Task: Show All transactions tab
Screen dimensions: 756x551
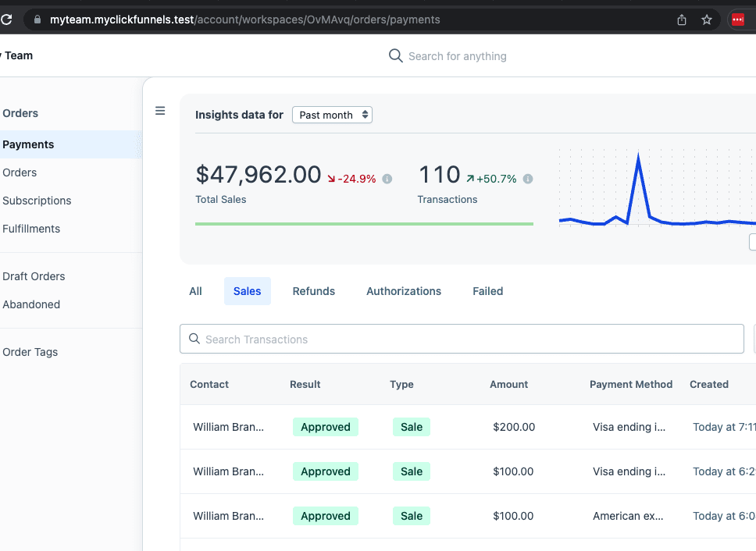Action: [195, 291]
